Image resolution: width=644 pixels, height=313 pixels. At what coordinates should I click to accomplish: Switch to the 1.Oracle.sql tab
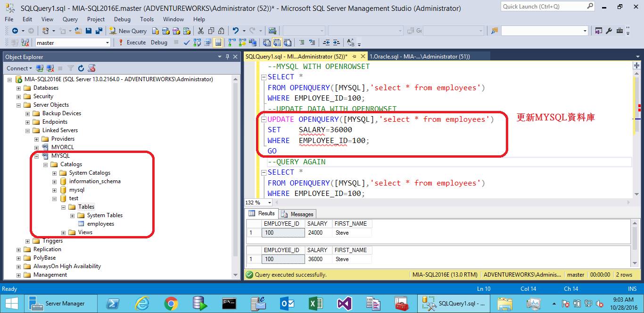tap(420, 56)
